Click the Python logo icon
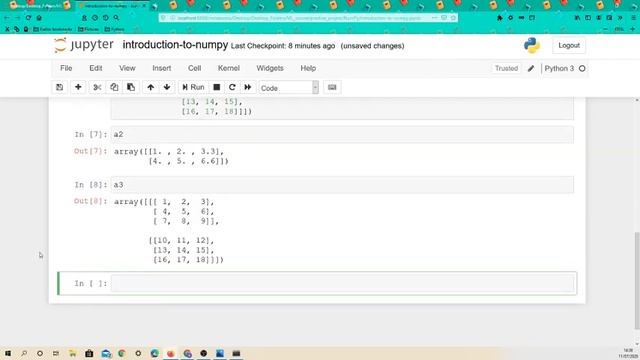 (x=532, y=45)
